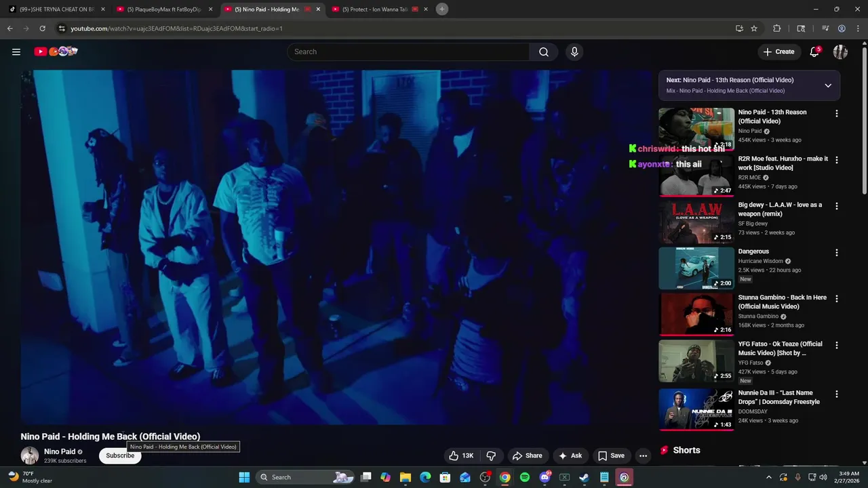Play Stunna Gambino Back In Here thumbnail
Screen dimensions: 868x488
696,314
